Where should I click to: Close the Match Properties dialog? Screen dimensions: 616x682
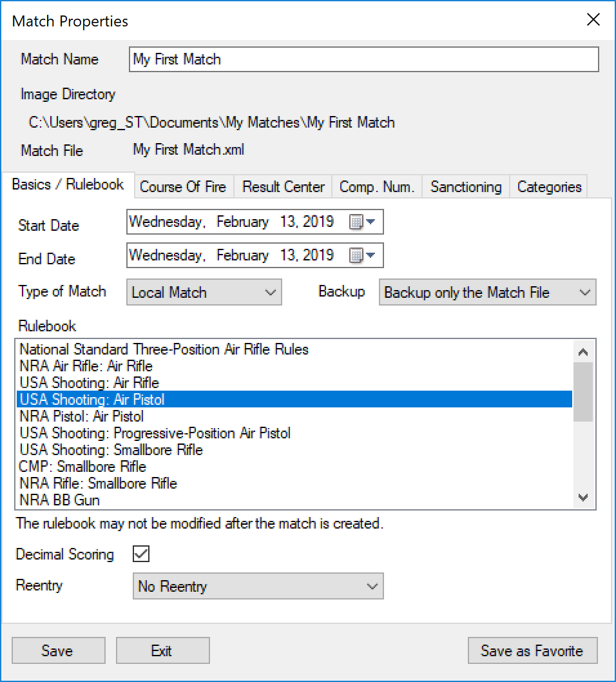pyautogui.click(x=593, y=20)
